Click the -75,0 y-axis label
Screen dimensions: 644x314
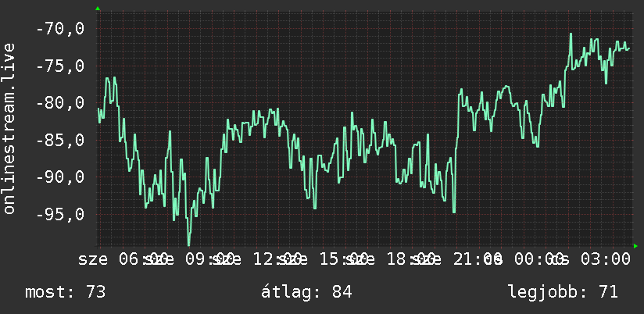[x=60, y=66]
